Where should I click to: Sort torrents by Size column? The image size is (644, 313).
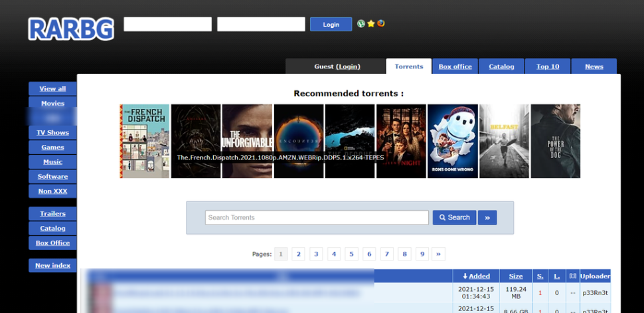tap(516, 276)
